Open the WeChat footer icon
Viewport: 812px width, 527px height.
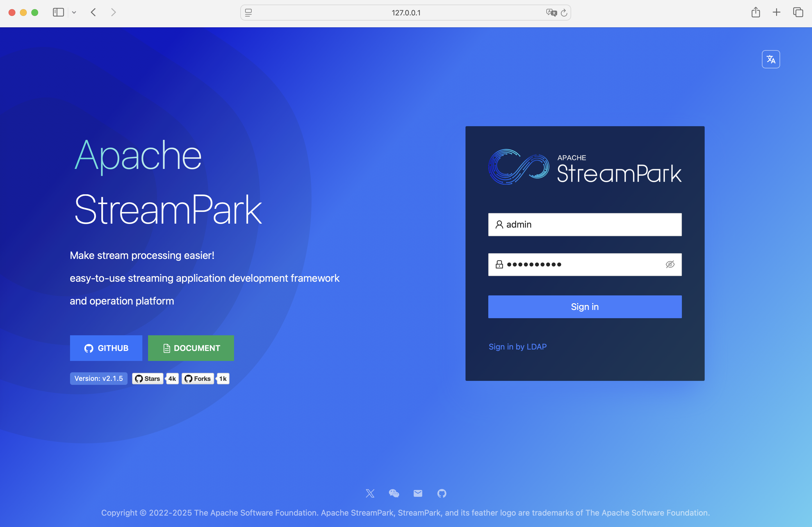point(394,493)
